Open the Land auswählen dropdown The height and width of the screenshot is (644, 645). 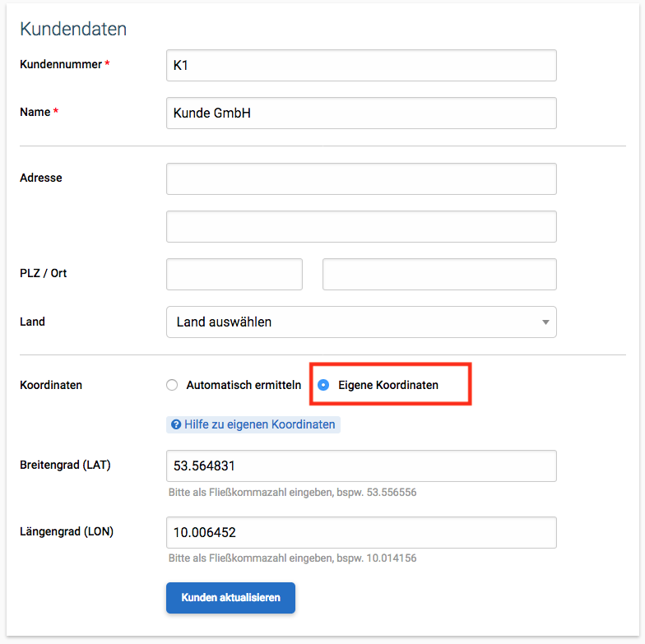[361, 322]
